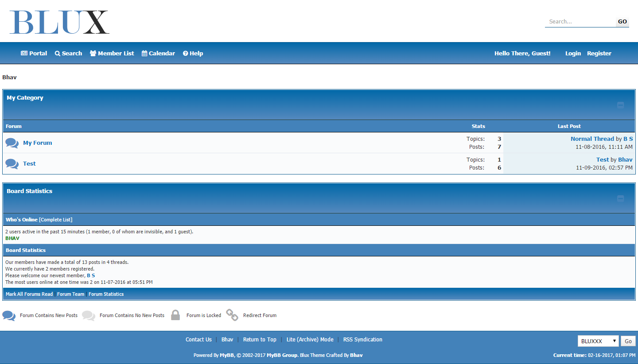Open the Complete List of online users

[x=55, y=220]
